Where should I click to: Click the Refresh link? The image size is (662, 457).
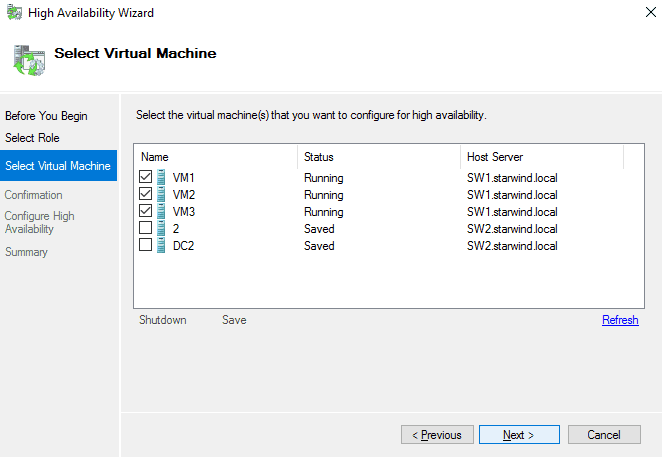[620, 320]
